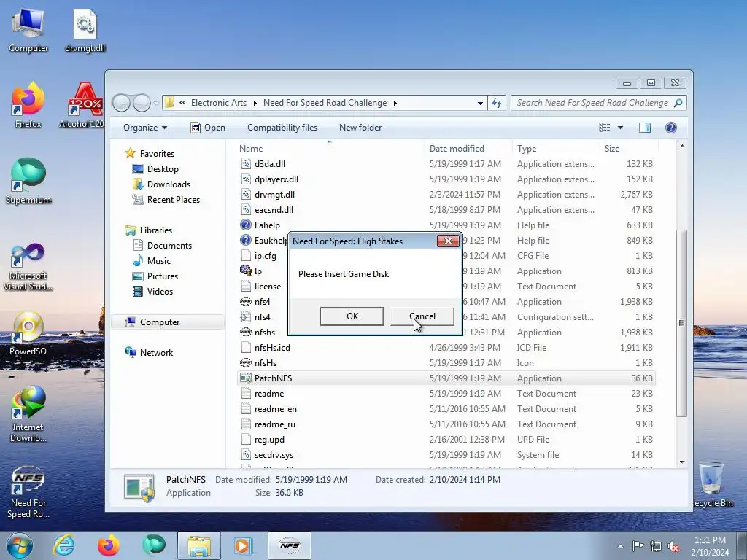Viewport: 747px width, 560px height.
Task: Open Microsoft Visual Studio desktop shortcut
Action: pos(28,267)
